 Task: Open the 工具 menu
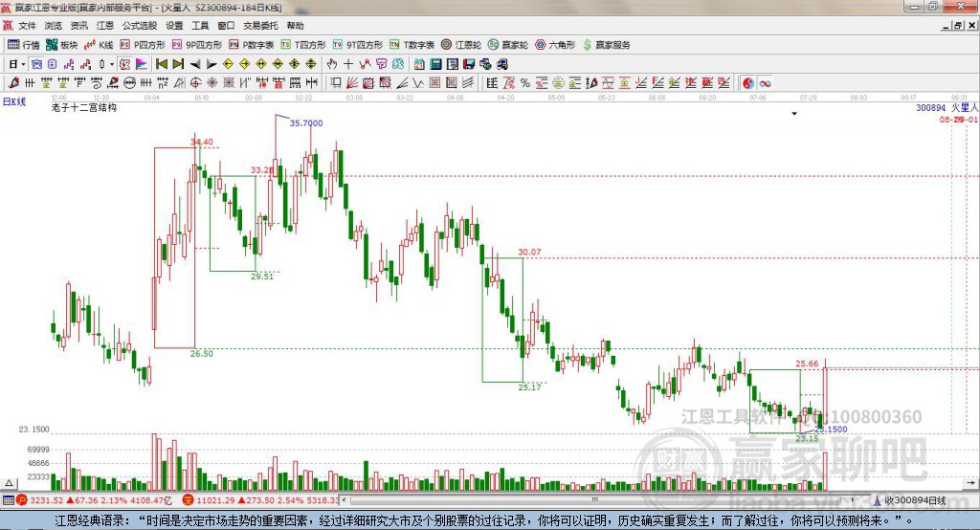(200, 26)
